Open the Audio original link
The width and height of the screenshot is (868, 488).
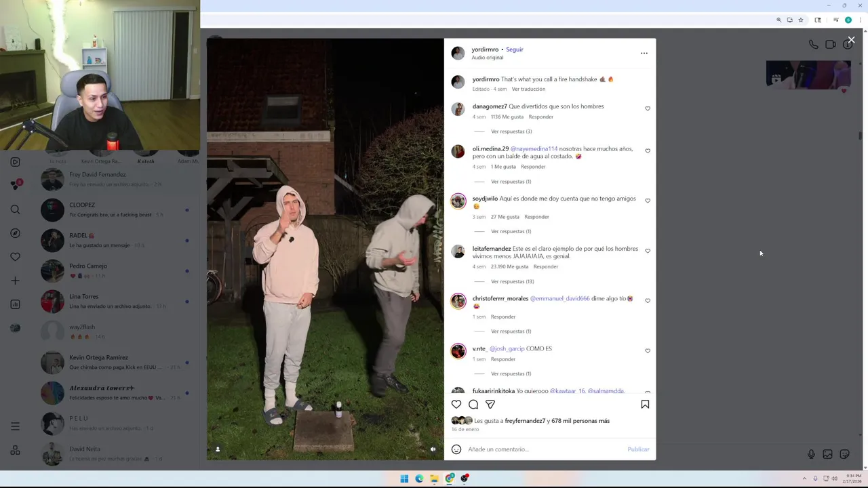coord(488,58)
